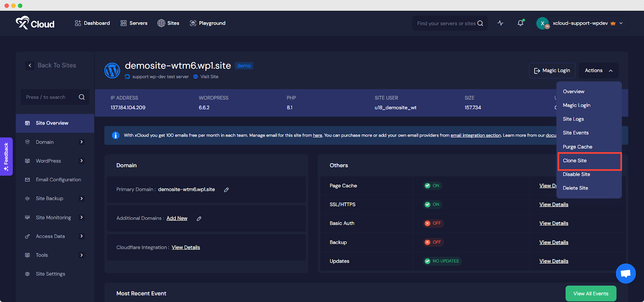Click the IP address 137.184.104.209
Viewport: 644px width, 302px height.
128,108
